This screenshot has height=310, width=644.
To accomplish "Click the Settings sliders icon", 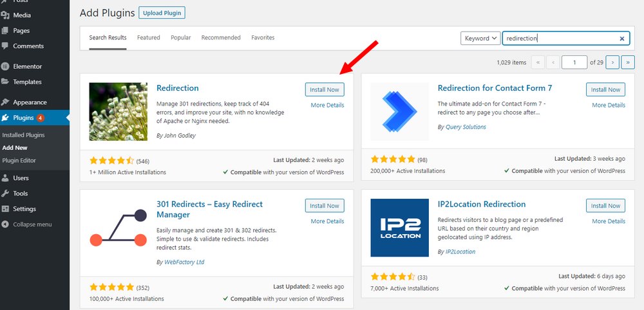I will pos(5,209).
